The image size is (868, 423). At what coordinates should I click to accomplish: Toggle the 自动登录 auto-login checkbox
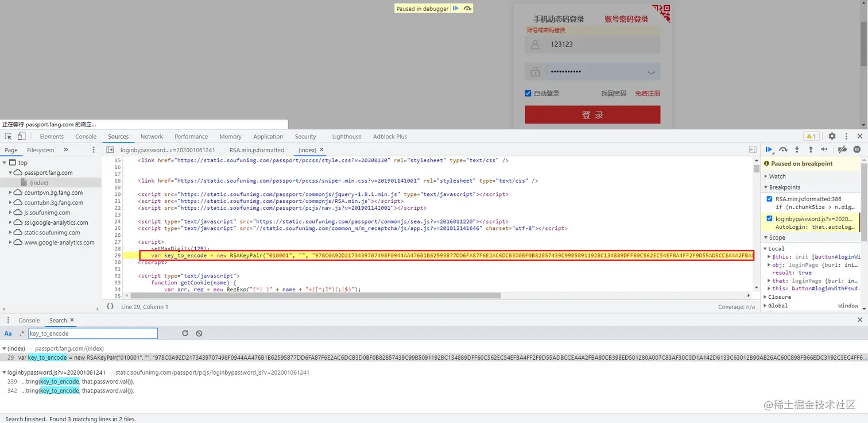tap(528, 93)
